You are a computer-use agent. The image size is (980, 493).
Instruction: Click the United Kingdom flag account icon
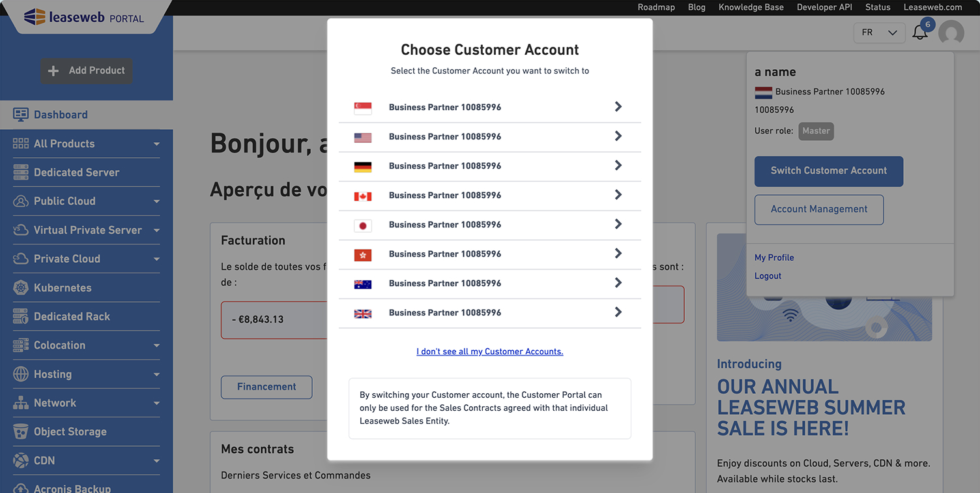(363, 313)
